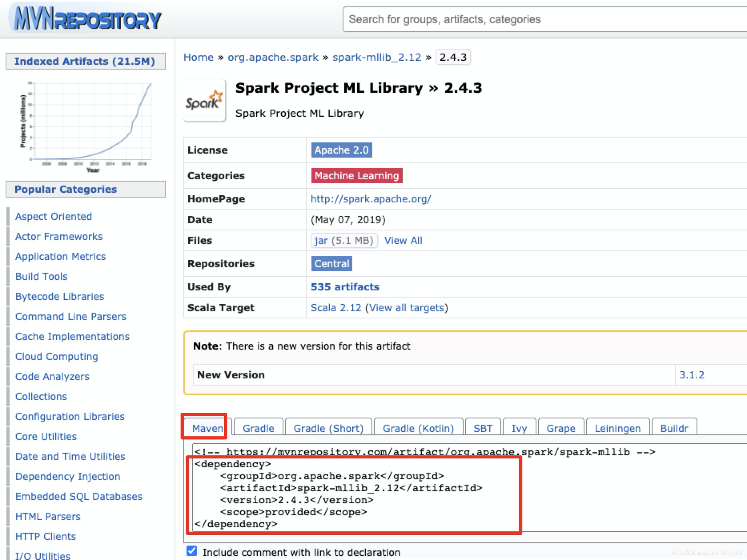The height and width of the screenshot is (560, 747).
Task: Switch to the SBT tab
Action: (483, 428)
